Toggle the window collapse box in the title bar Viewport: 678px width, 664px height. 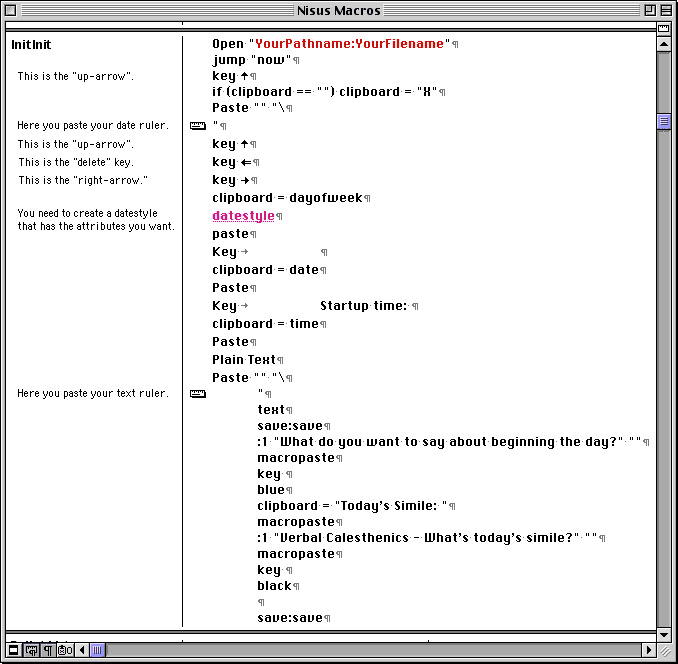[x=665, y=10]
